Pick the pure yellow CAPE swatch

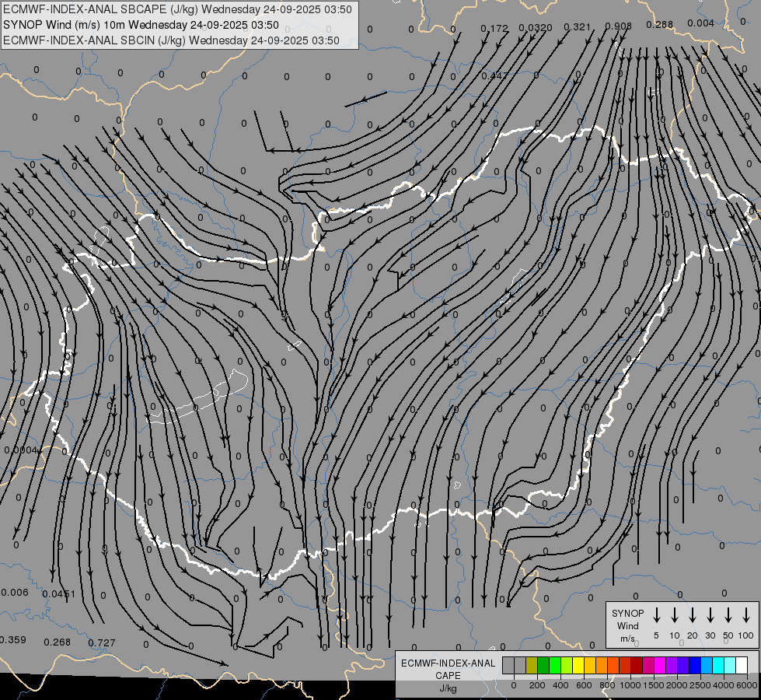578,665
